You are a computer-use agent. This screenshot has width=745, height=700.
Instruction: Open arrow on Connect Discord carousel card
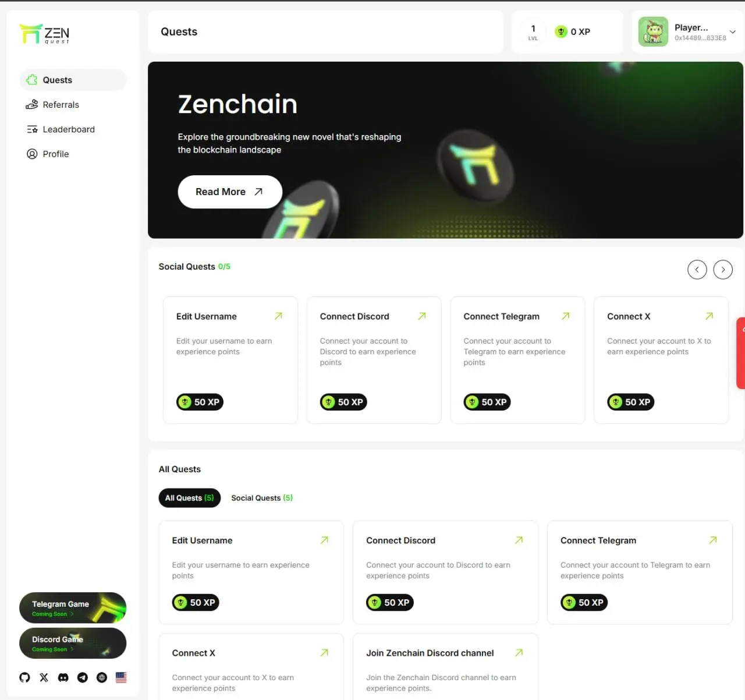[x=422, y=316]
